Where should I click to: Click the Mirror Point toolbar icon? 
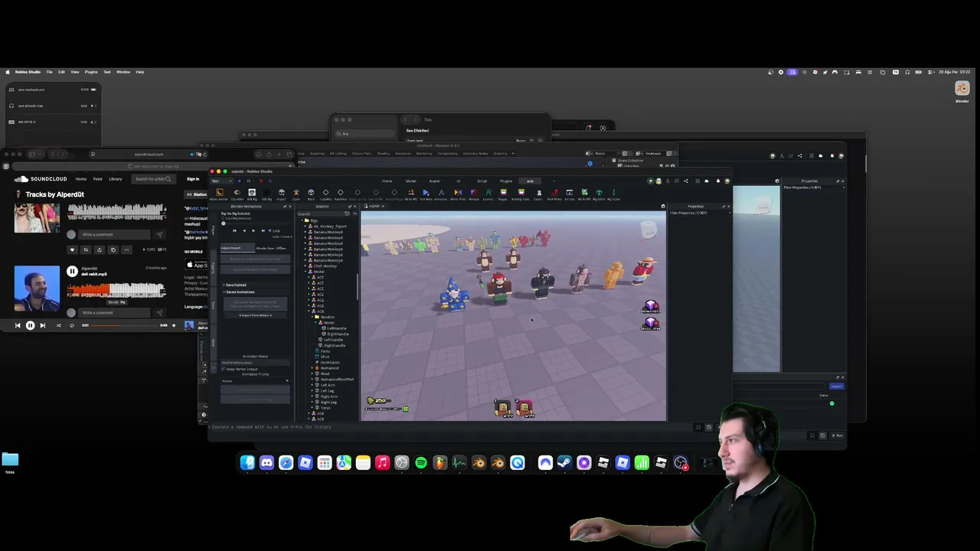coord(458,193)
